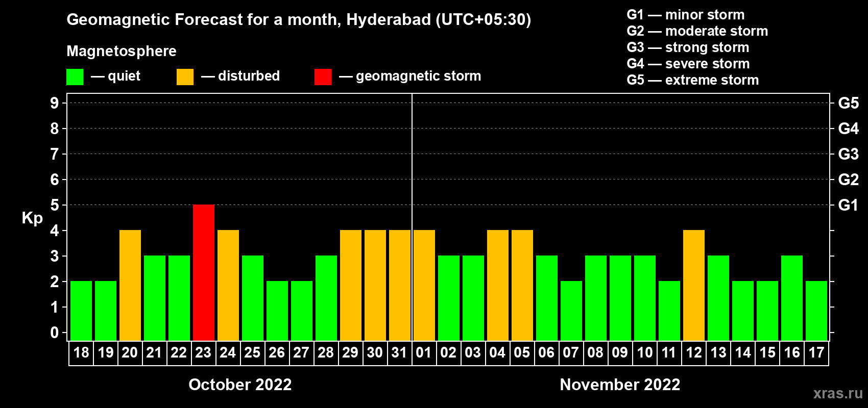Click the 'G3 — strong storm' legend line
This screenshot has width=868, height=408.
[x=688, y=47]
